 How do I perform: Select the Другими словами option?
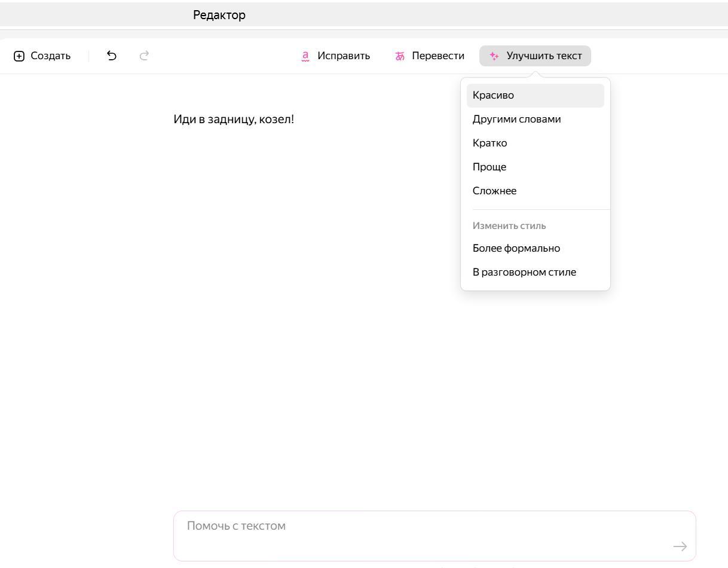[x=516, y=119]
